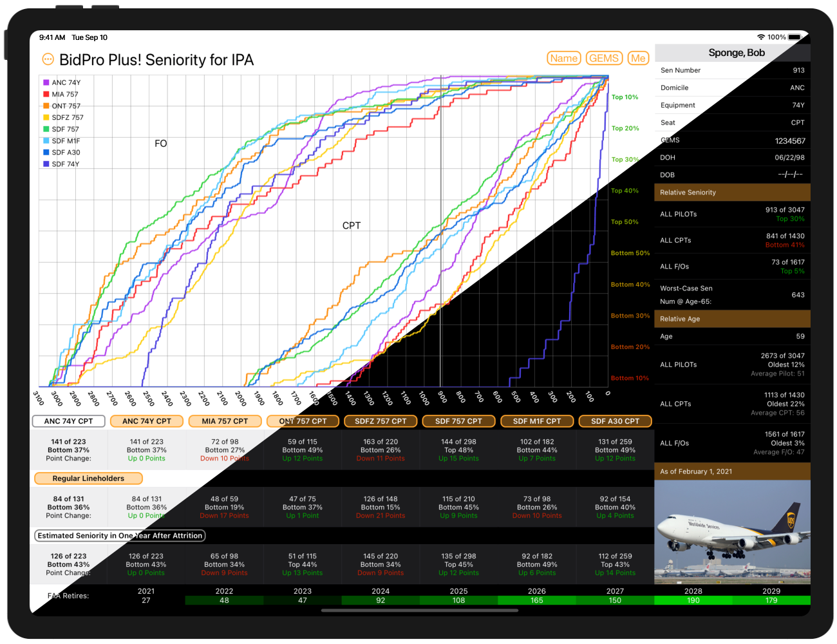The width and height of the screenshot is (837, 644).
Task: Click the SDF 757 green legend swatch
Action: [46, 129]
